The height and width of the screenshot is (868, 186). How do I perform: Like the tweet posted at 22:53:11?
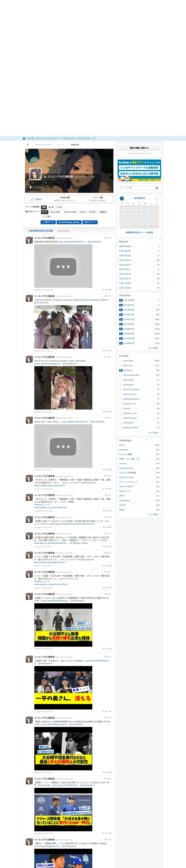coord(110,351)
